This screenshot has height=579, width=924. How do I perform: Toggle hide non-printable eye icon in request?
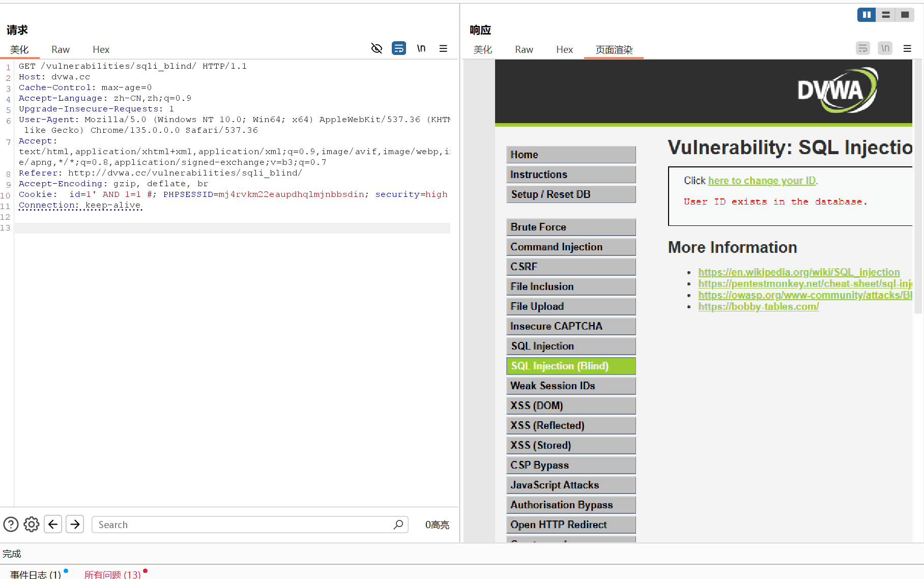(377, 48)
